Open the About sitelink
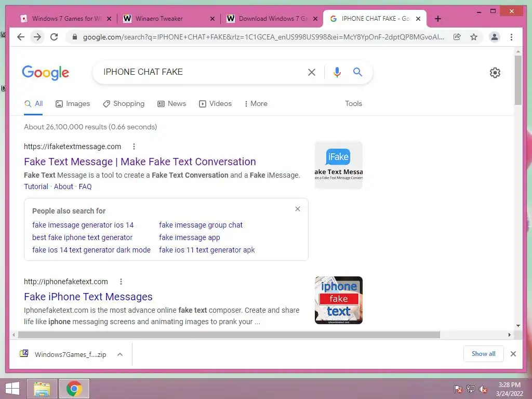 63,187
